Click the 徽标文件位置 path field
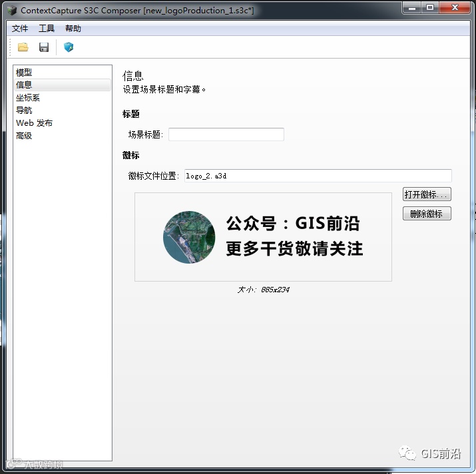 pyautogui.click(x=318, y=176)
